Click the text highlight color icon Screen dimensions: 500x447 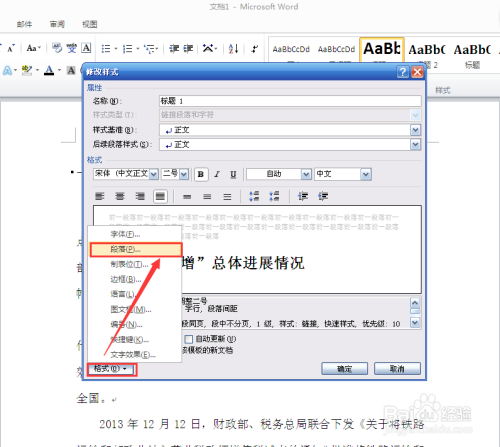pyautogui.click(x=27, y=70)
